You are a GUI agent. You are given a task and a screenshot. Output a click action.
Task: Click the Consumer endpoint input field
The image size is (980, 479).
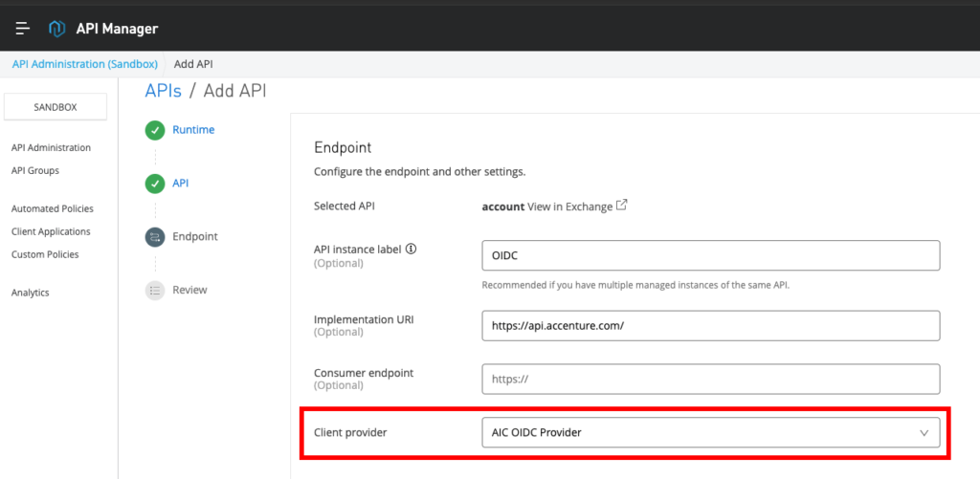[x=710, y=379]
